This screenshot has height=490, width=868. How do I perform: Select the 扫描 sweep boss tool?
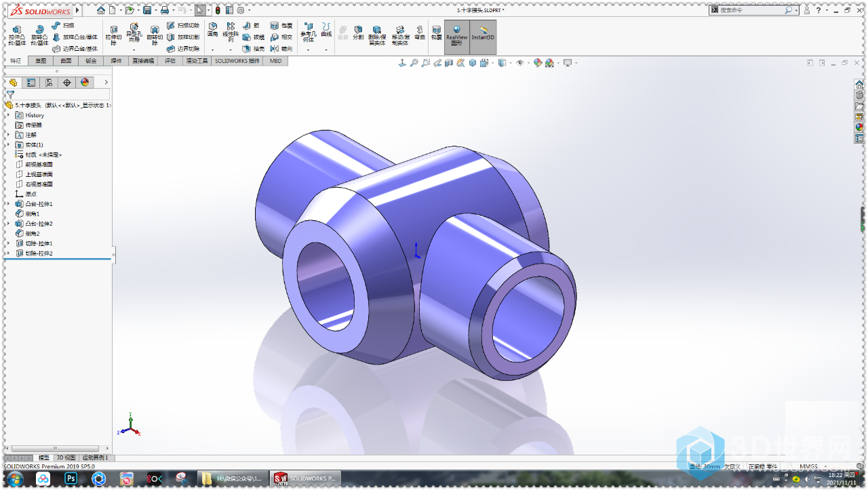click(62, 25)
